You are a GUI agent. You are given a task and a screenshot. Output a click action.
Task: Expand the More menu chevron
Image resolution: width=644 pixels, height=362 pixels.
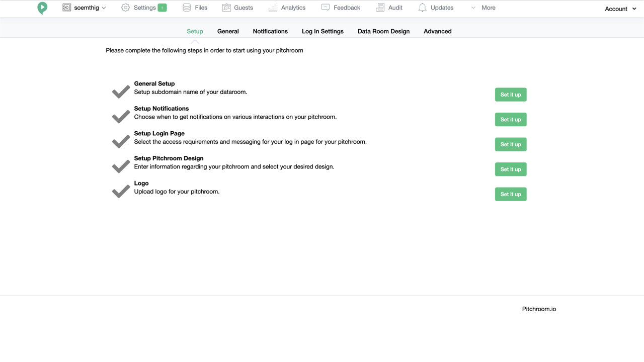[473, 8]
